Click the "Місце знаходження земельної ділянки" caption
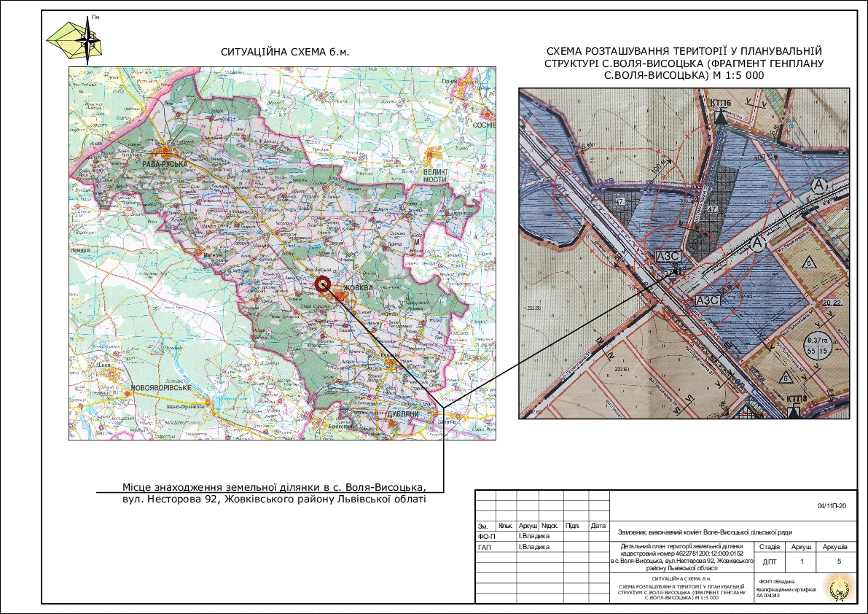Screen dimensions: 868x614 [275, 493]
